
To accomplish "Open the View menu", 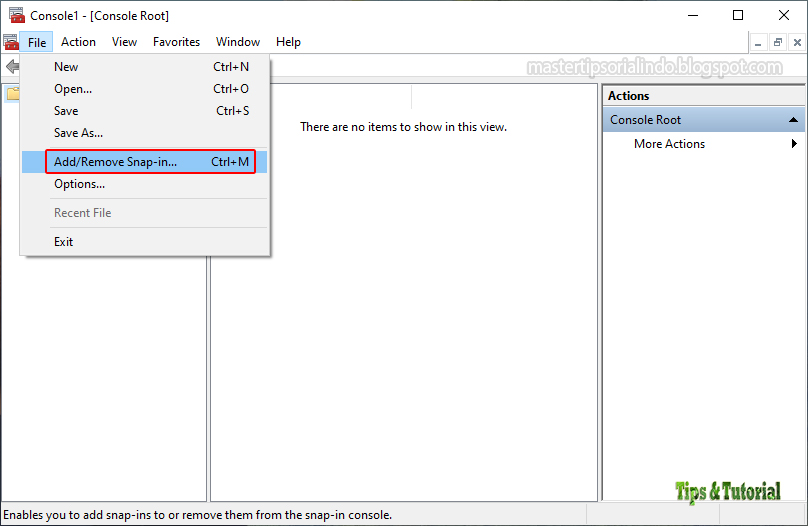I will tap(124, 42).
